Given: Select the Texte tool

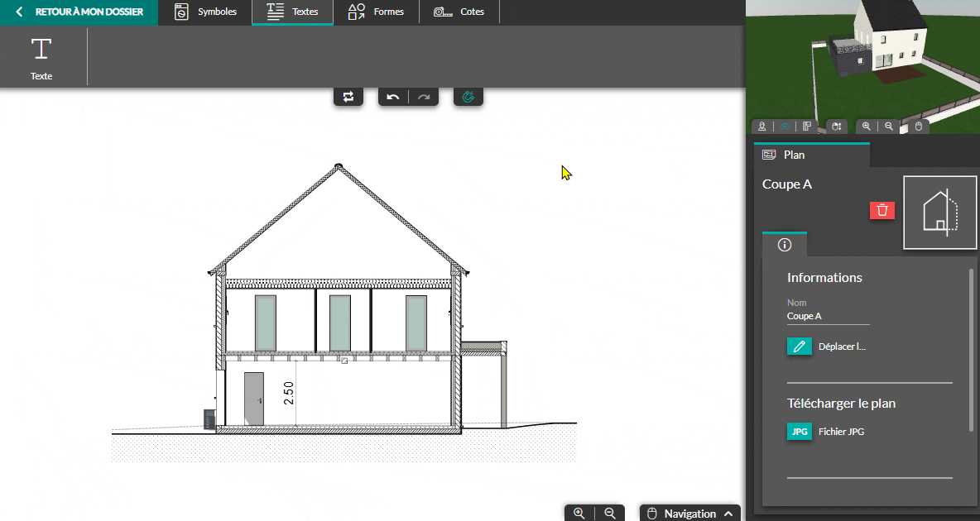Looking at the screenshot, I should (41, 56).
